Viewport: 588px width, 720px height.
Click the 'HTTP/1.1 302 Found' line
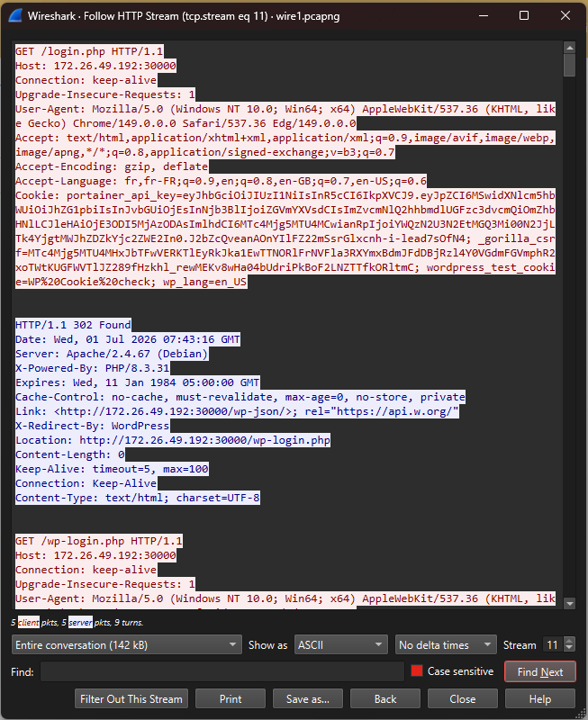[73, 325]
